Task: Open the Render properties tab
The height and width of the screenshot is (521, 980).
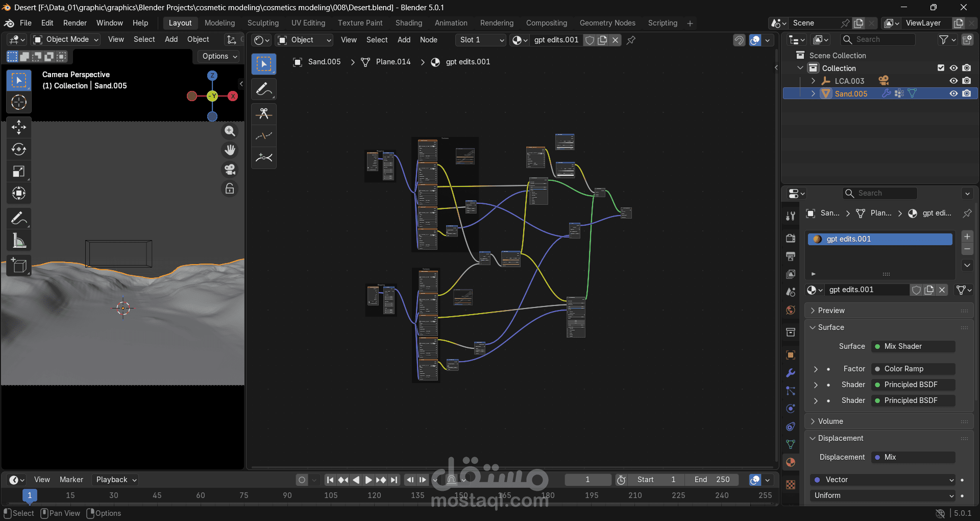Action: pos(791,238)
